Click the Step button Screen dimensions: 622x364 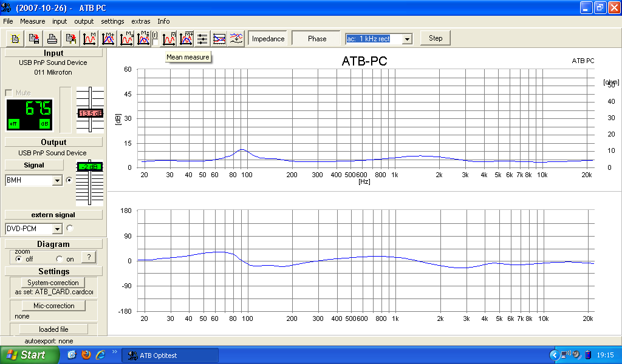point(436,38)
